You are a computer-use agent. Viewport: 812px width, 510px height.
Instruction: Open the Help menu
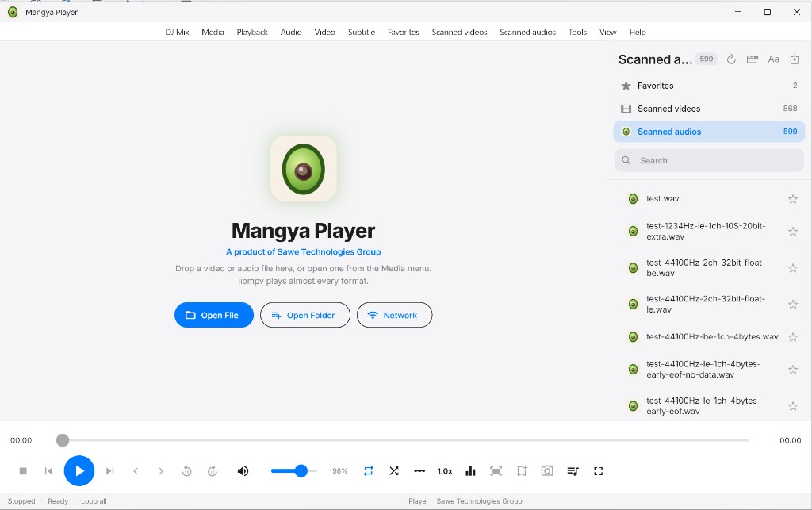[x=638, y=32]
